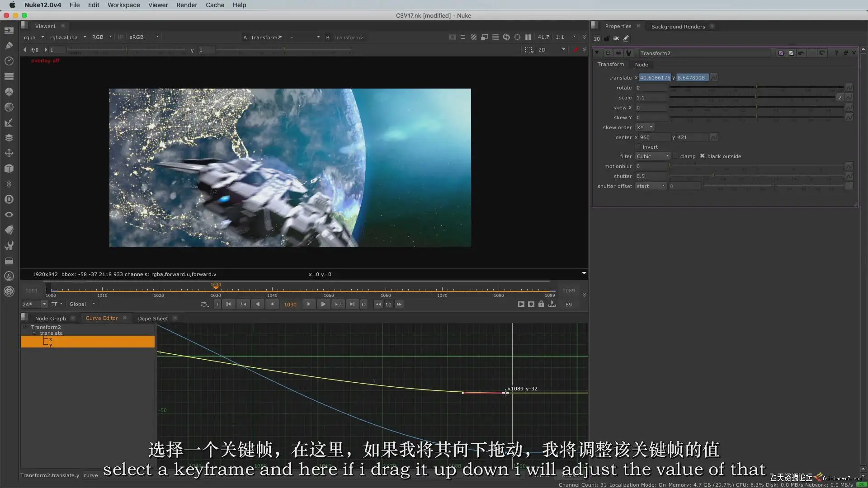This screenshot has width=868, height=488.
Task: Open the Transform nodes toolbar menu
Action: pyautogui.click(x=9, y=153)
